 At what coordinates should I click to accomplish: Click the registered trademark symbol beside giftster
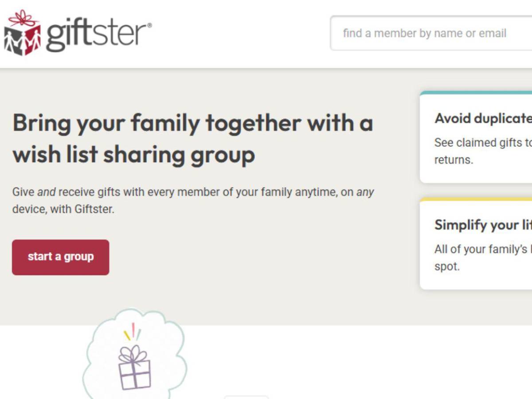point(149,26)
